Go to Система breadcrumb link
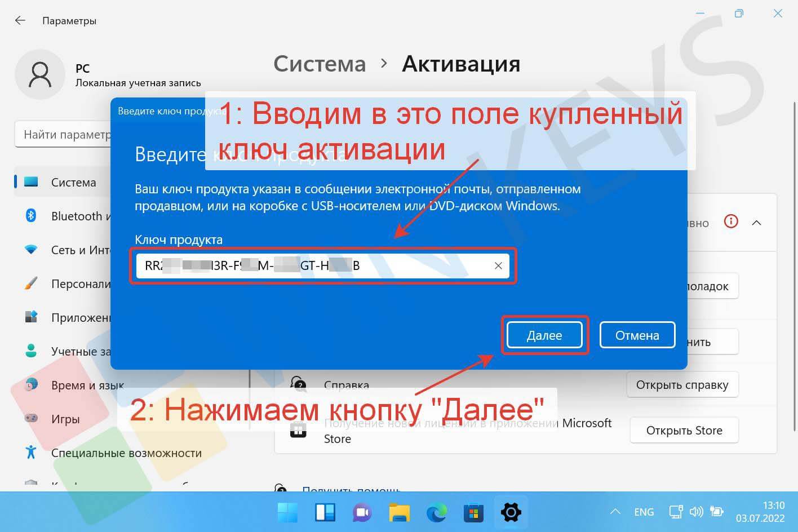Screen dimensions: 798x532 click(x=320, y=64)
